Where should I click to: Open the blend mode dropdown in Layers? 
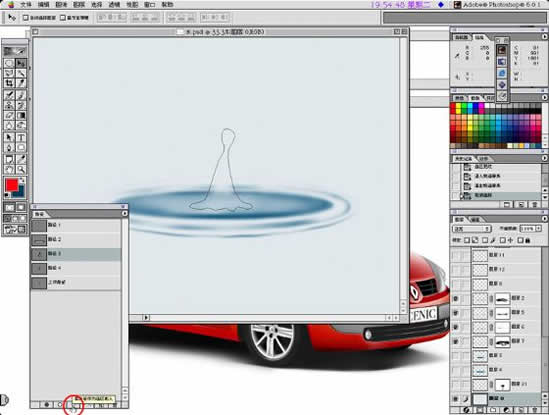click(x=471, y=229)
